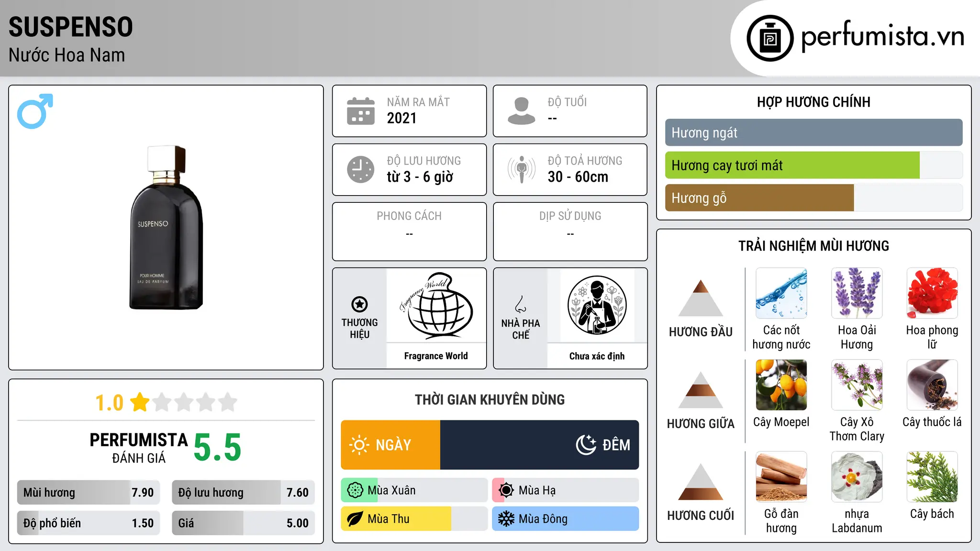
Task: Click the Mùa Thu leaf icon
Action: coord(355,519)
